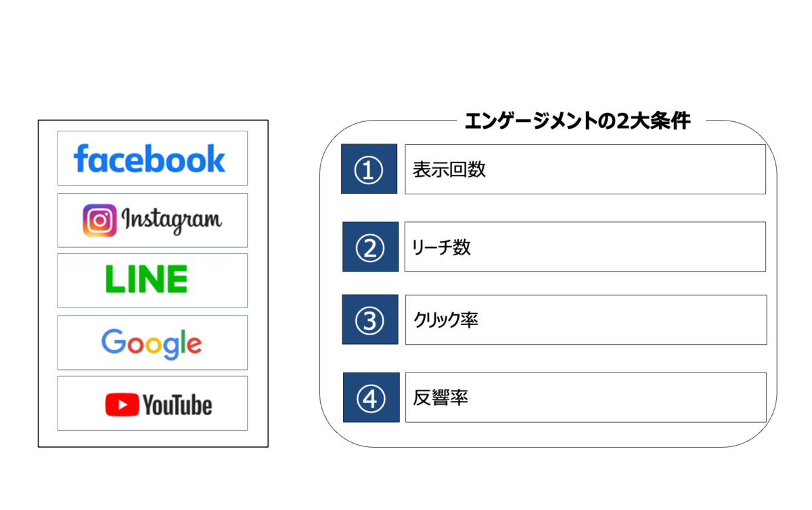The width and height of the screenshot is (812, 510).
Task: Click the 反響率 text box
Action: [x=585, y=398]
